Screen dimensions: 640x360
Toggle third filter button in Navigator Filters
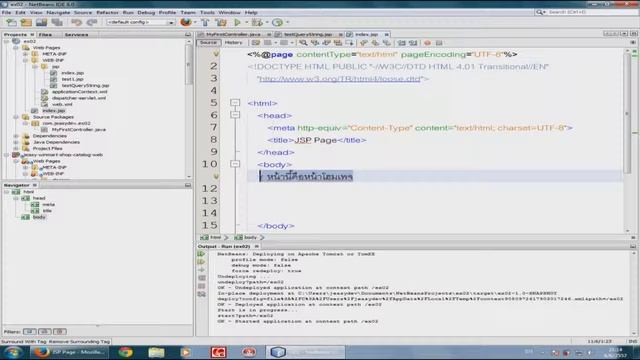coord(60,332)
